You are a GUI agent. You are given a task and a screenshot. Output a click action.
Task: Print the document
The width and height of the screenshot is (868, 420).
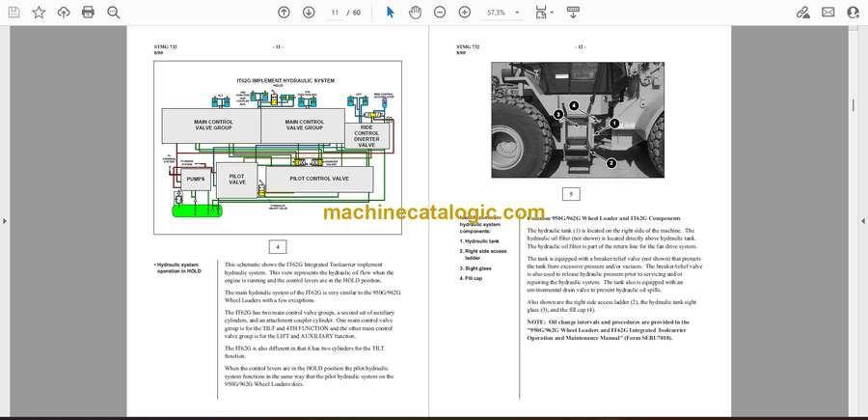pyautogui.click(x=88, y=13)
